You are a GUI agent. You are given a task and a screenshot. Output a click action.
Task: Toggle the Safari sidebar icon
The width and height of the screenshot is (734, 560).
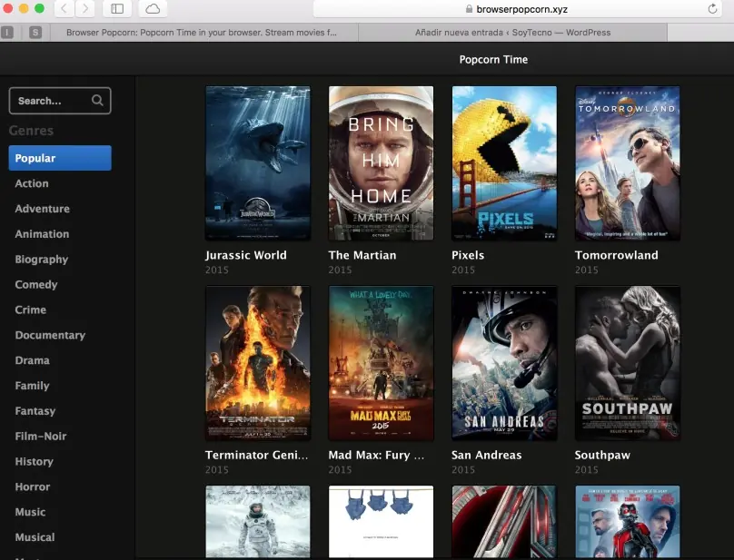pyautogui.click(x=117, y=9)
